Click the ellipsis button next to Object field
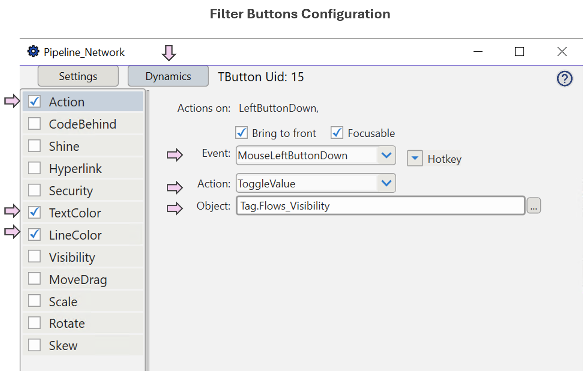This screenshot has height=377, width=588. [534, 205]
